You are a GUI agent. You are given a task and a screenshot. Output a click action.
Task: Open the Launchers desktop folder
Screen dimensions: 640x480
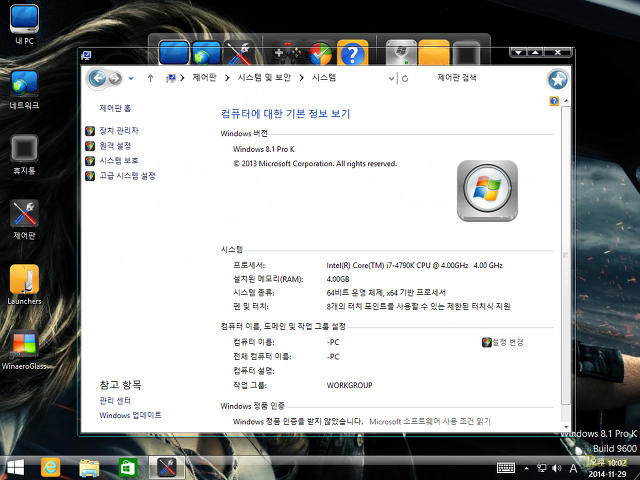point(24,285)
